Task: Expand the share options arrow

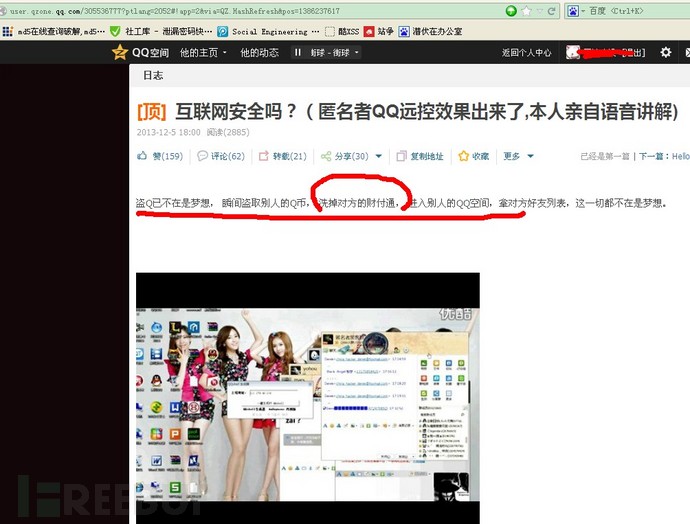Action: click(379, 156)
